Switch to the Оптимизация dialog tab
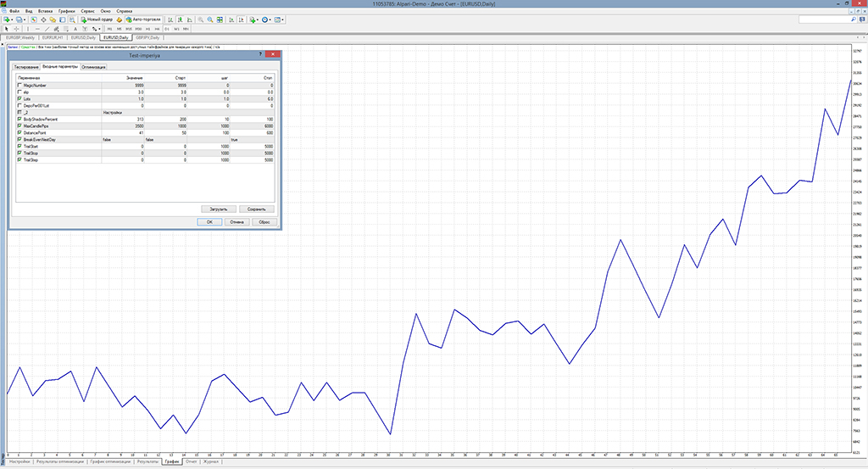Viewport: 868px width, 469px height. click(93, 67)
